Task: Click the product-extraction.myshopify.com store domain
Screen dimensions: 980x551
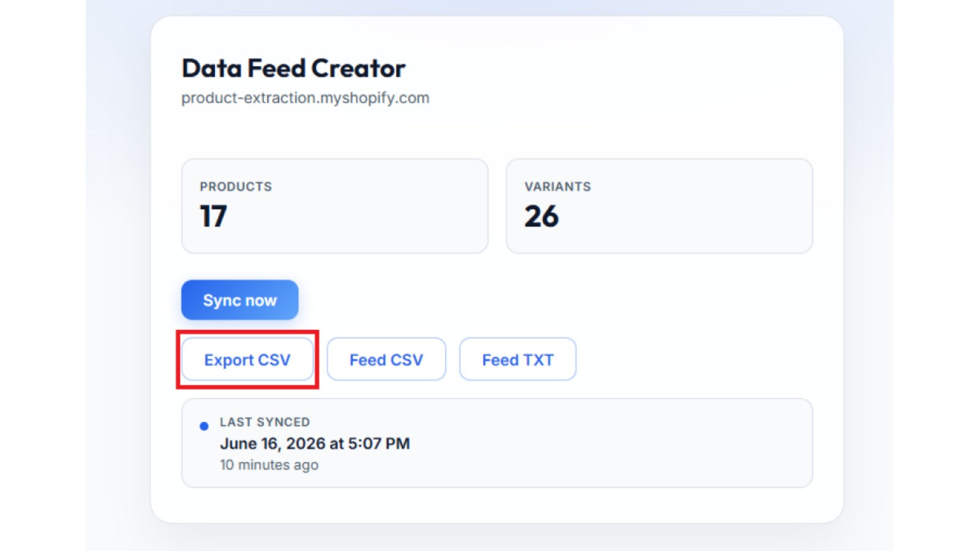Action: tap(305, 98)
